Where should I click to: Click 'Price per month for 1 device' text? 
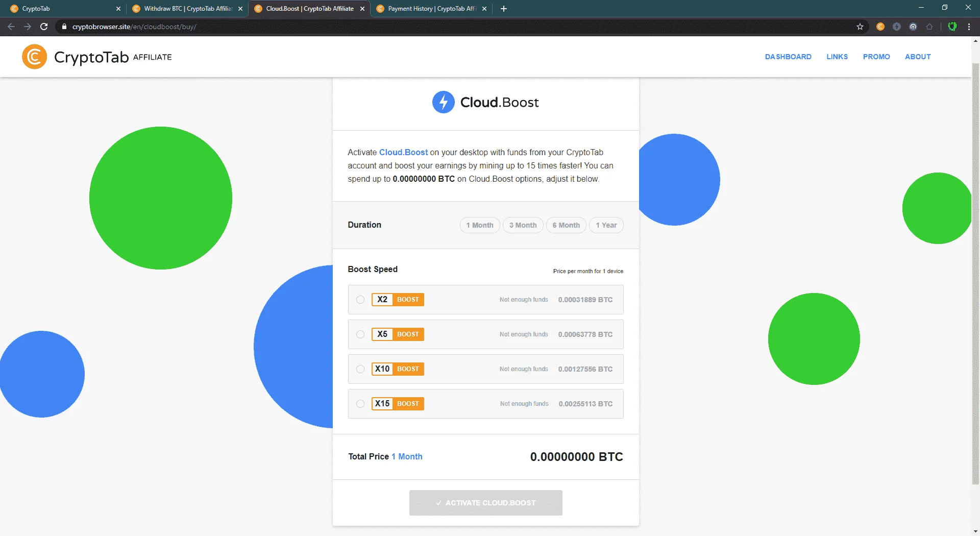[x=588, y=271]
